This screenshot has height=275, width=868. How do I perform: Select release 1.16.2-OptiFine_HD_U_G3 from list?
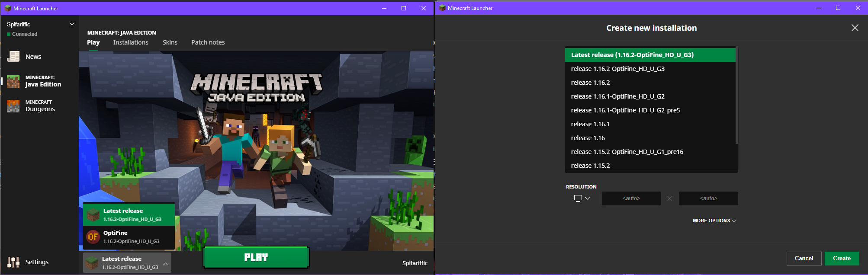coord(650,69)
